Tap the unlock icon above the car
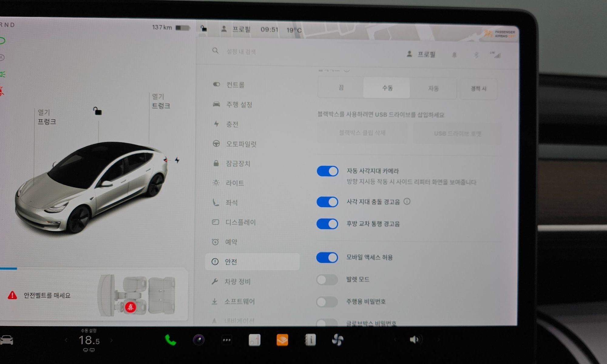The width and height of the screenshot is (607, 364). pyautogui.click(x=97, y=111)
